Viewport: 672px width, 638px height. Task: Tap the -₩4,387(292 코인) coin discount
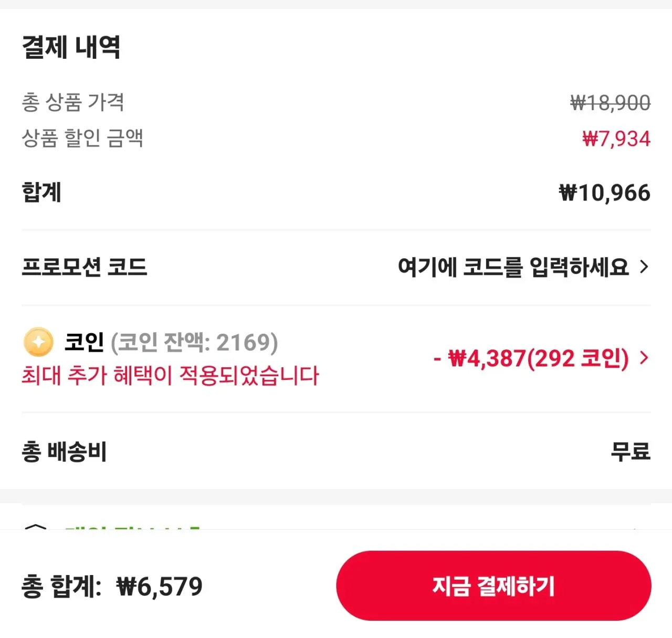point(531,358)
